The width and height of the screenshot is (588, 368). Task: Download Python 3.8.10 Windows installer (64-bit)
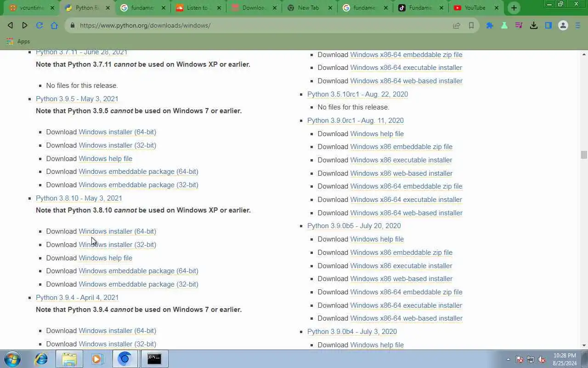click(117, 231)
